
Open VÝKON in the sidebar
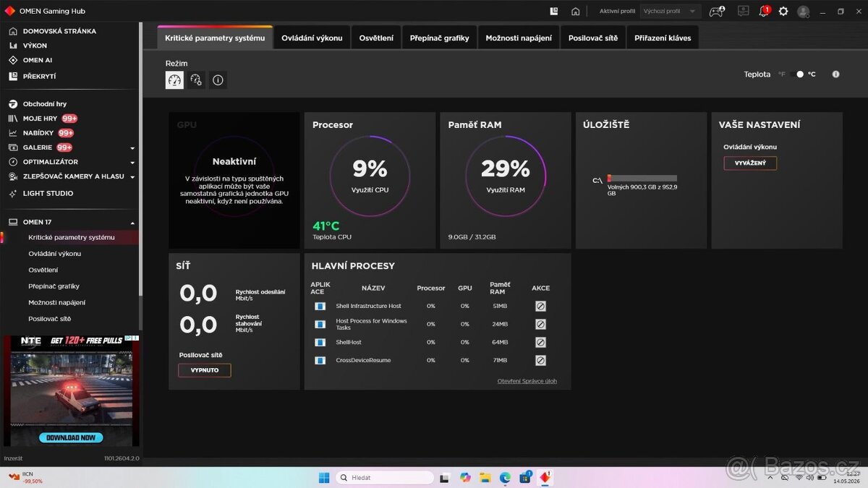click(35, 46)
